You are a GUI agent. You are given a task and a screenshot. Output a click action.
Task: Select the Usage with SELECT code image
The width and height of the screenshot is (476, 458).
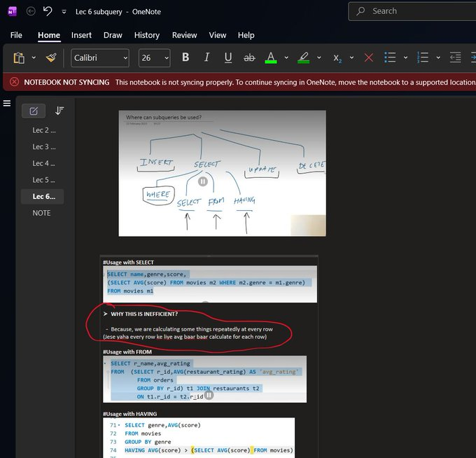pos(210,284)
